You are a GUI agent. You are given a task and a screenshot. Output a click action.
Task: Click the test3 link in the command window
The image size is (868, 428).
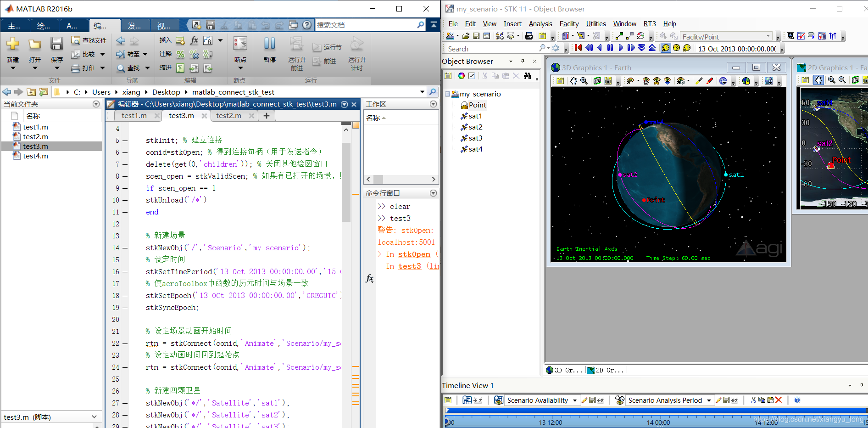pos(409,266)
